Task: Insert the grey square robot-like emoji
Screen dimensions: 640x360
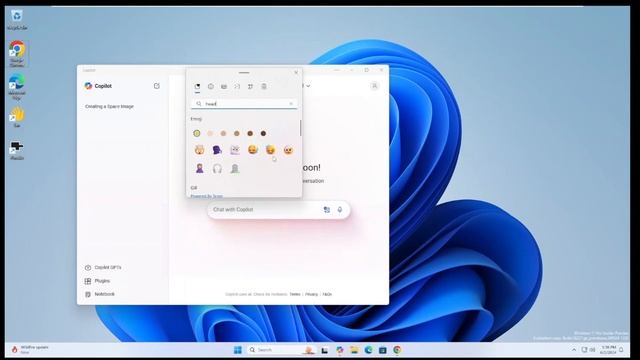Action: point(235,150)
